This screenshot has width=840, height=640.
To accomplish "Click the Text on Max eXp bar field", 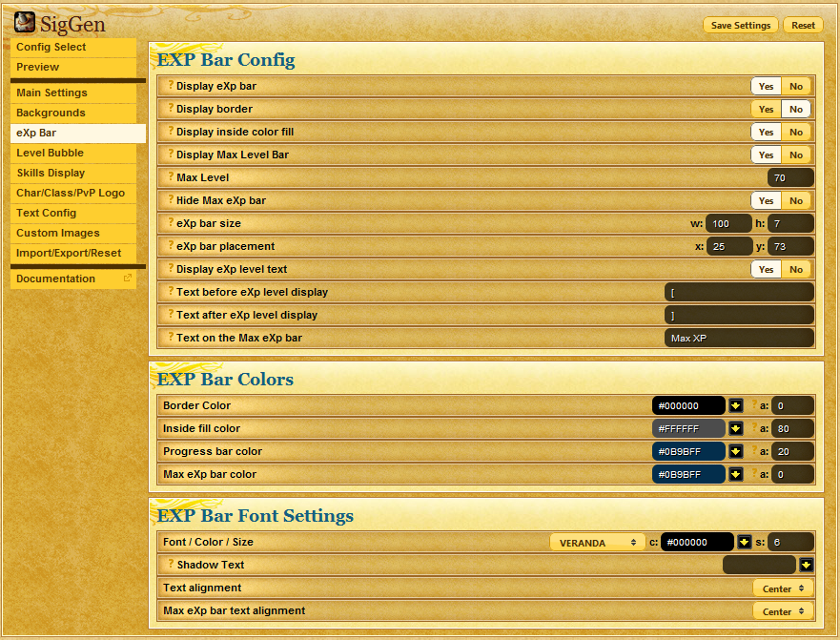I will point(739,338).
